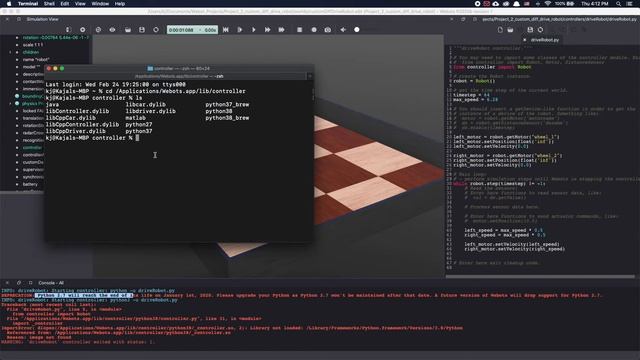Close the Simulation View panel
Screen dimensions: 640x360
7,19
